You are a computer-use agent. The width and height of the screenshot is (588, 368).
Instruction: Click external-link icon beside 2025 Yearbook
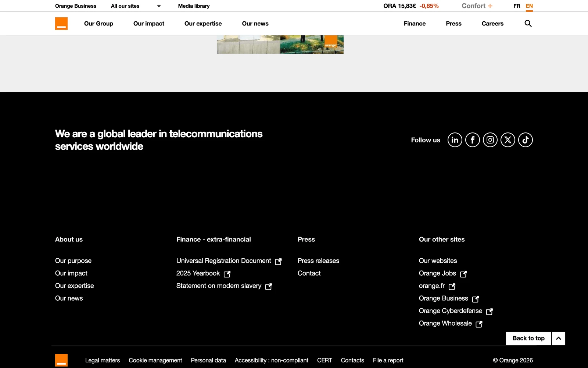tap(227, 274)
